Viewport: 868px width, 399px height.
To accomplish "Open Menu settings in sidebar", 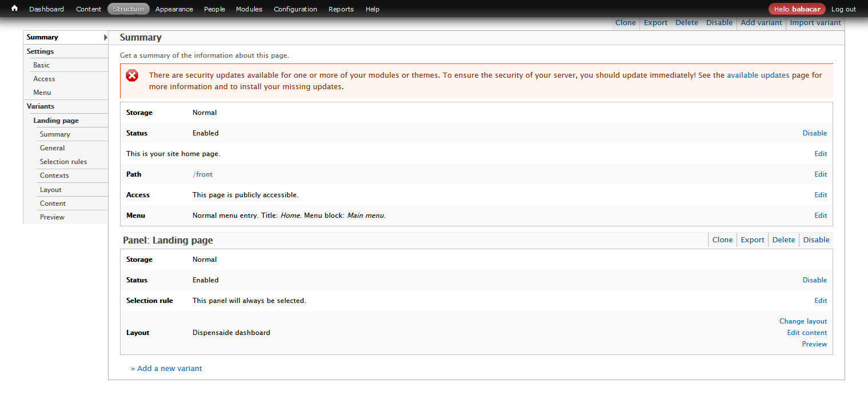I will point(42,93).
